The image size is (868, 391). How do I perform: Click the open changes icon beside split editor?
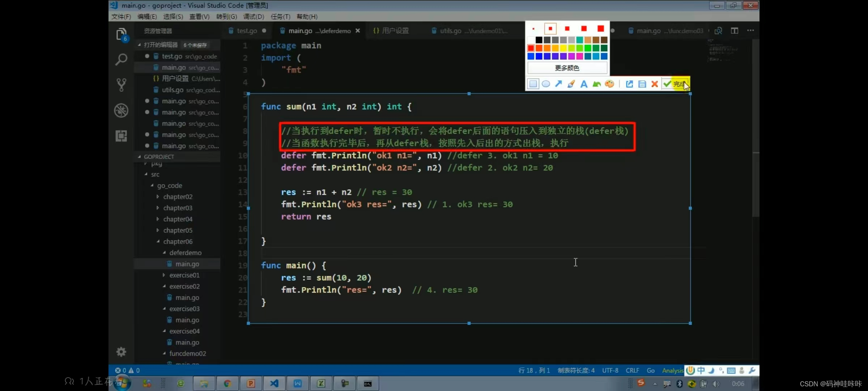718,31
